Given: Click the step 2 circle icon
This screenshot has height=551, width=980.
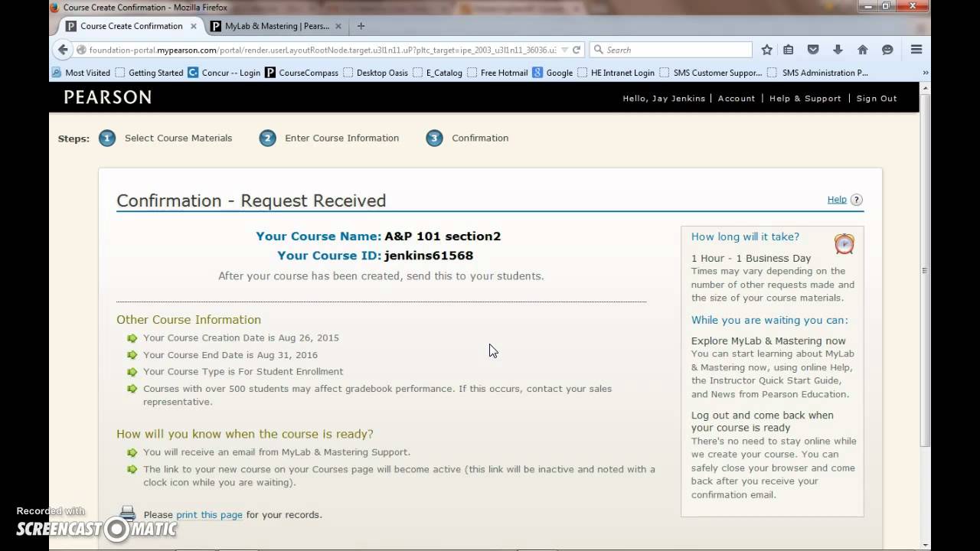Looking at the screenshot, I should click(267, 139).
